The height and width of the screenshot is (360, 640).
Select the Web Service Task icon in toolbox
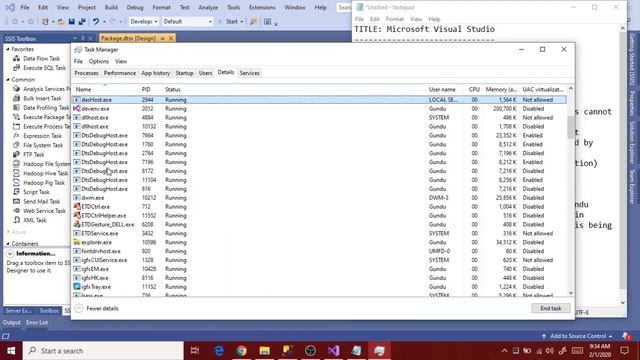point(16,211)
